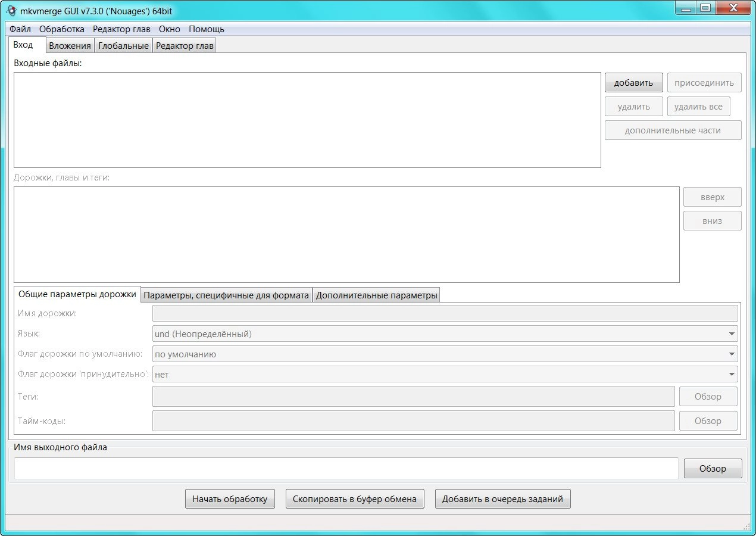Click the Тайм-коды input field
The height and width of the screenshot is (536, 756).
pos(414,420)
